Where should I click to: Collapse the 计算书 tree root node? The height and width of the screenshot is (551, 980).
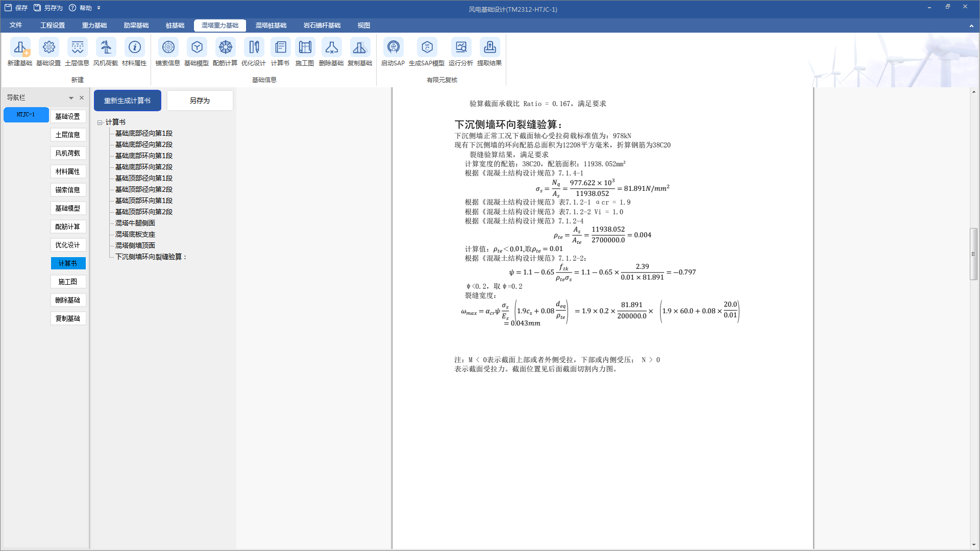(100, 122)
